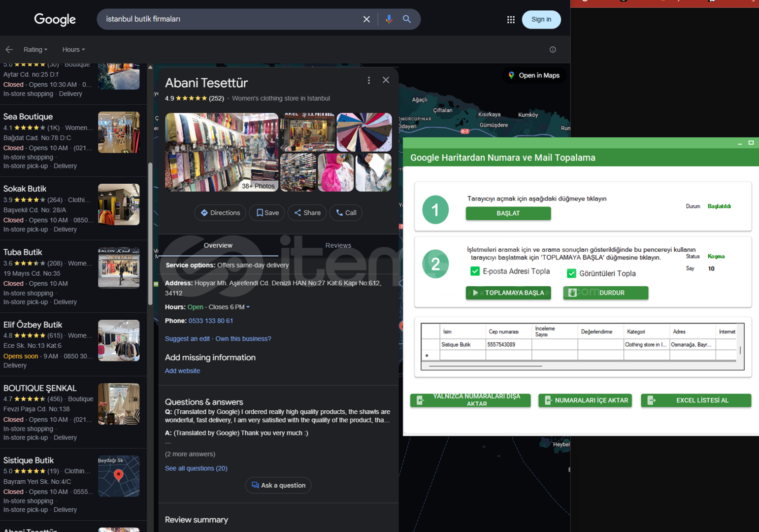The image size is (759, 532).
Task: Click the results list scrollbar
Action: pyautogui.click(x=150, y=234)
